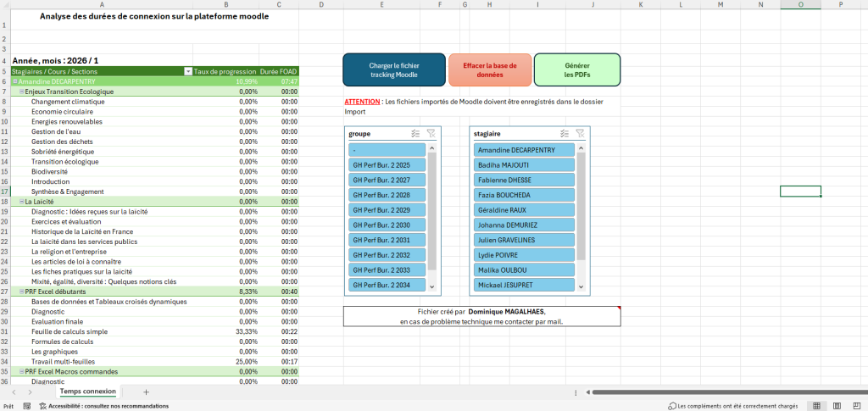Filter stagiaire slicer on Fazia BOUCHEDA
868x411 pixels.
(x=524, y=195)
